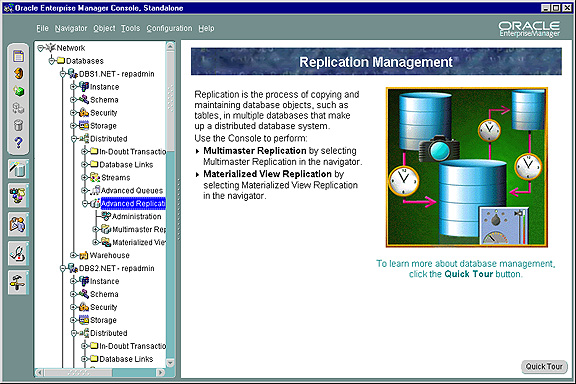Expand the Materialized View node
Image resolution: width=576 pixels, height=384 pixels.
coord(96,242)
